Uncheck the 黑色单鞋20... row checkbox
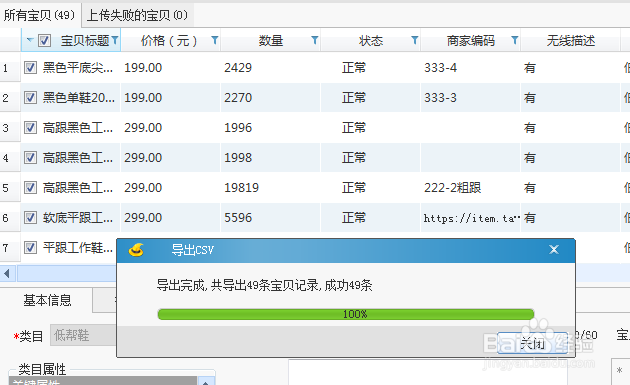Viewport: 630px width, 385px height. coord(31,98)
